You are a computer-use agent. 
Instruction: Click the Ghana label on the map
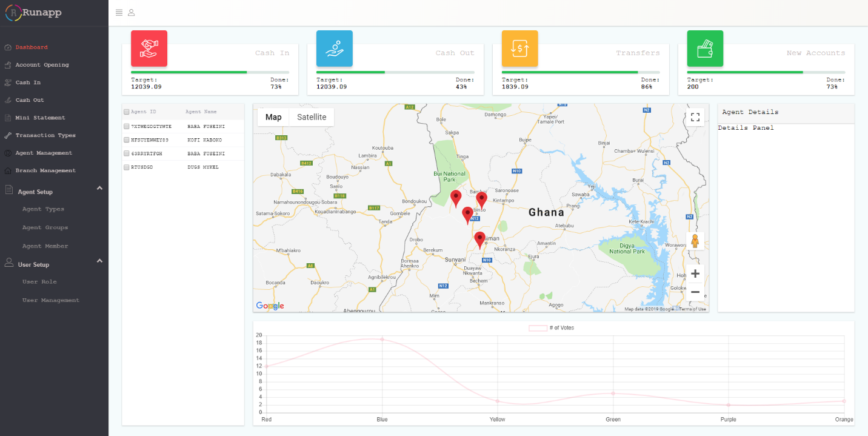click(546, 212)
